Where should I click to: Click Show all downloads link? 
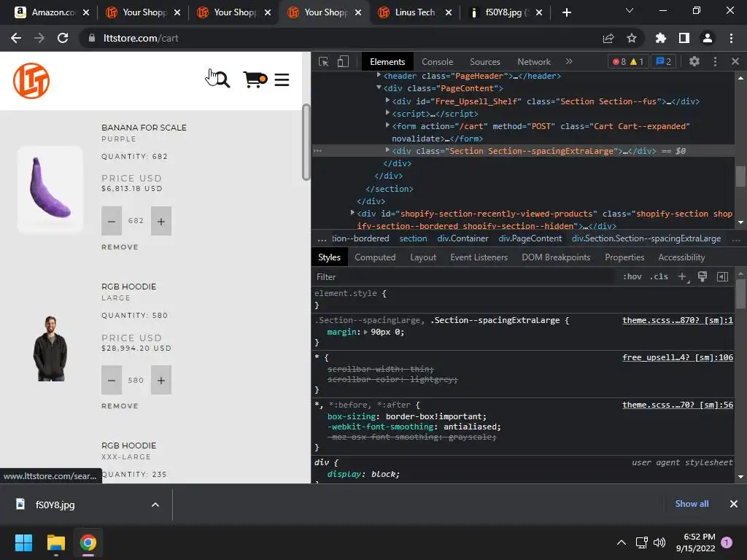[692, 504]
